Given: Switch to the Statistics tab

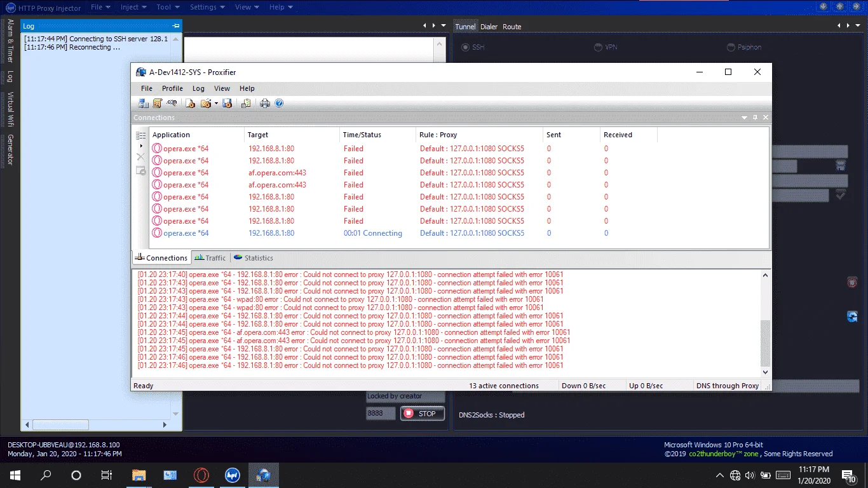Looking at the screenshot, I should (254, 258).
